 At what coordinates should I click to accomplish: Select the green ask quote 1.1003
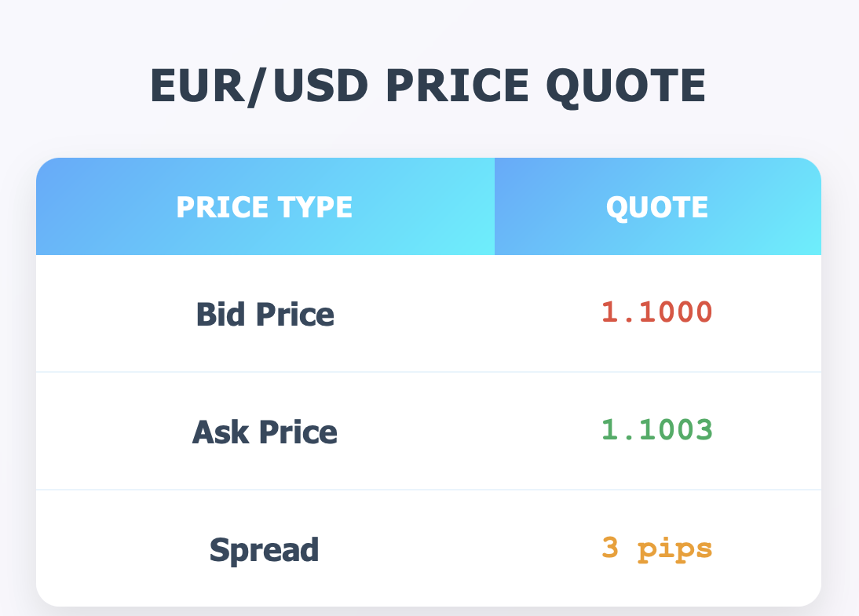pyautogui.click(x=657, y=430)
